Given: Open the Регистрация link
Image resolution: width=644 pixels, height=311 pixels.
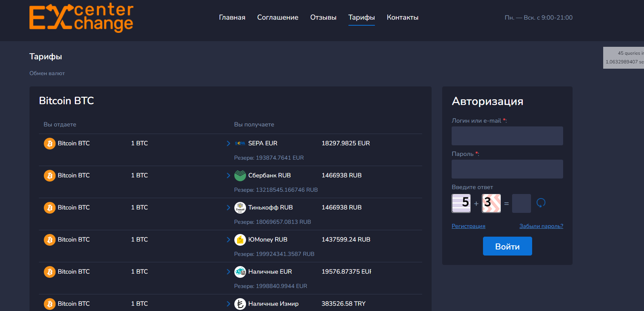Looking at the screenshot, I should click(x=468, y=226).
